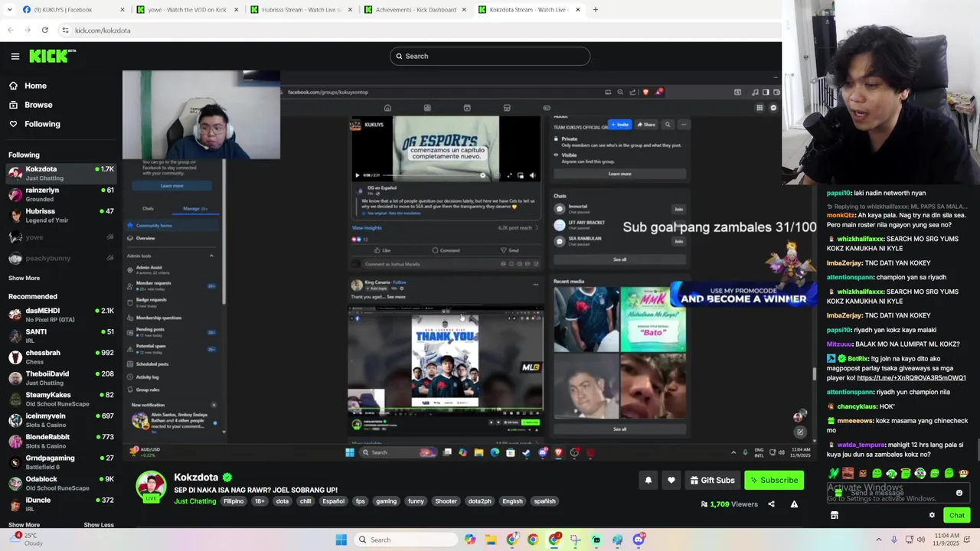Enable notifications with the bell icon
The width and height of the screenshot is (980, 551).
pyautogui.click(x=648, y=480)
